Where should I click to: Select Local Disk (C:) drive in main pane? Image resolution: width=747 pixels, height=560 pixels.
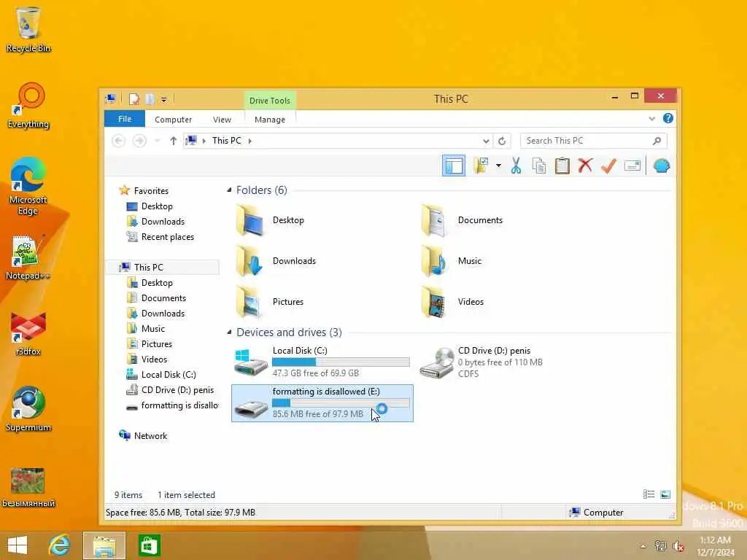pos(322,362)
